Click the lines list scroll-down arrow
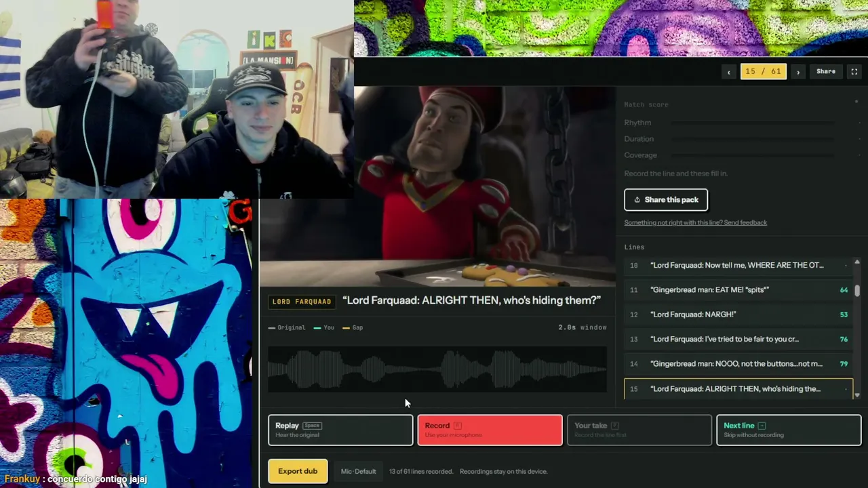 (857, 394)
